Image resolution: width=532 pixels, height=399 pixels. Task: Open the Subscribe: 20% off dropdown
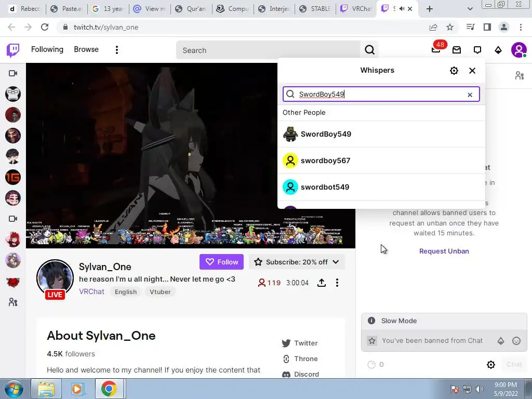coord(297,262)
